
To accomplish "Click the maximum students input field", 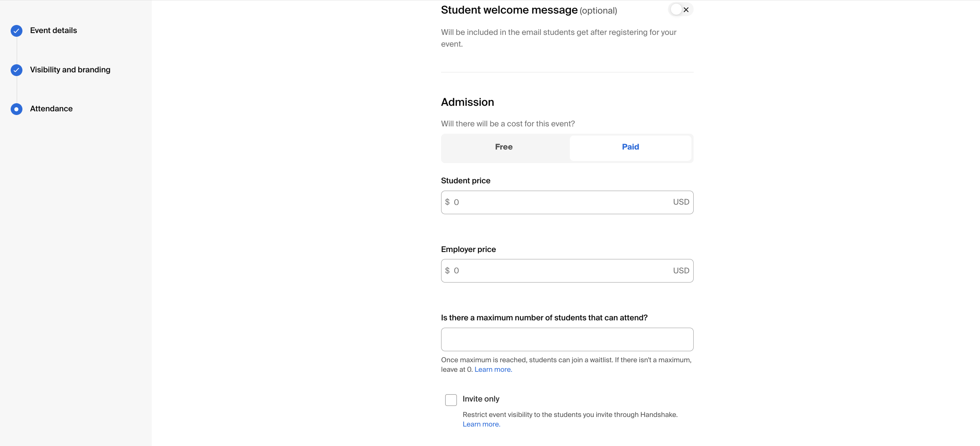I will click(567, 339).
